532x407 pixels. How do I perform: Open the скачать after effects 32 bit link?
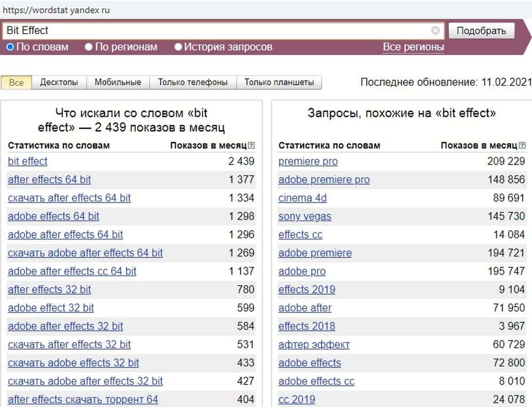tap(69, 345)
